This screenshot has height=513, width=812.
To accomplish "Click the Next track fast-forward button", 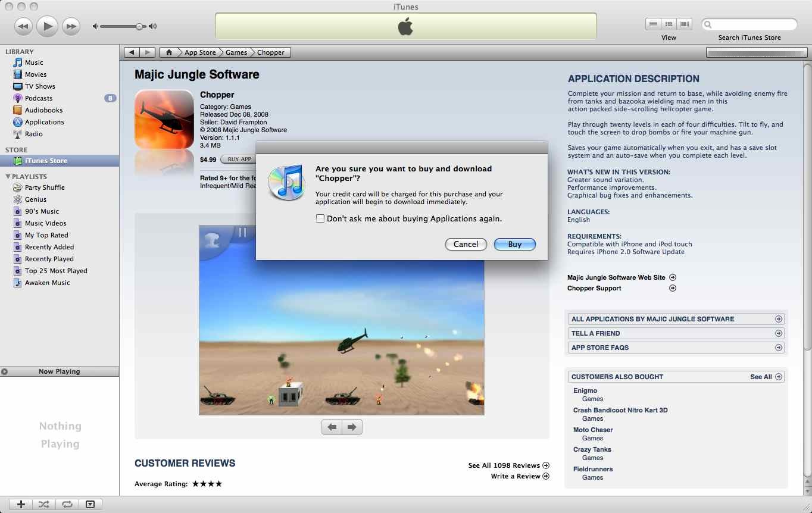I will [x=71, y=26].
